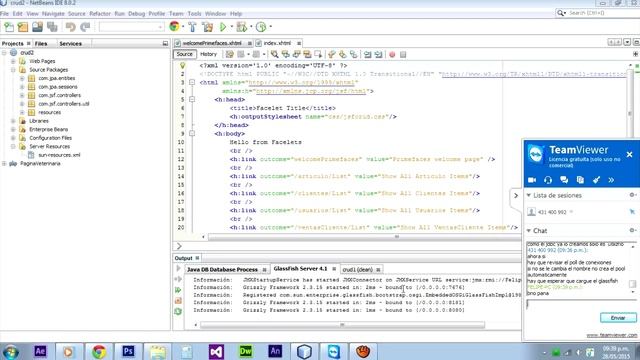This screenshot has height=360, width=640.
Task: Select the com.jpa.sessions package
Action: point(58,87)
